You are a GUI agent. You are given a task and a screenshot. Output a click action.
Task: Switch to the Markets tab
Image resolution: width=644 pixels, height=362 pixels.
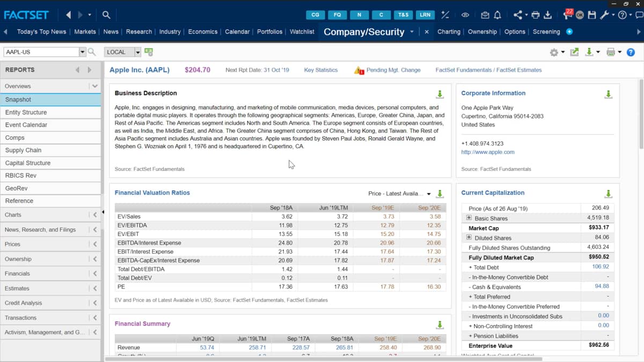click(85, 32)
